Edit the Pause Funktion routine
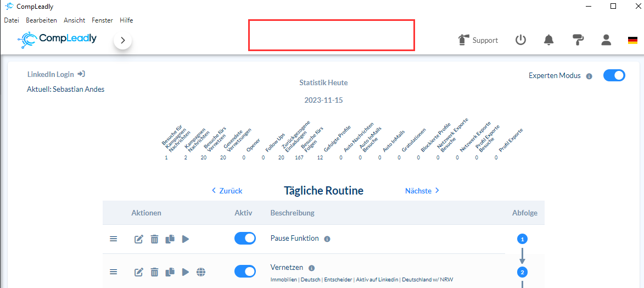This screenshot has height=288, width=644. (139, 239)
